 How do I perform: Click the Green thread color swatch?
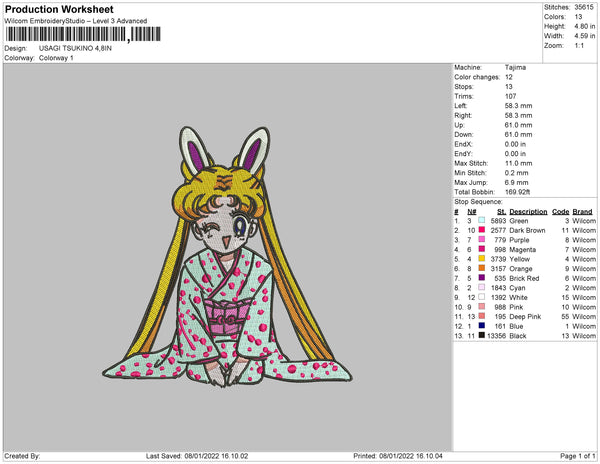point(481,220)
